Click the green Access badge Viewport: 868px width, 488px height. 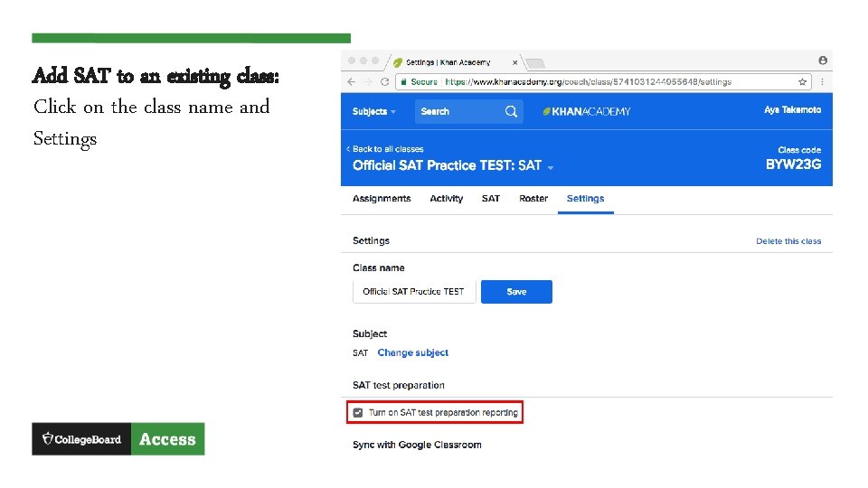[x=168, y=439]
